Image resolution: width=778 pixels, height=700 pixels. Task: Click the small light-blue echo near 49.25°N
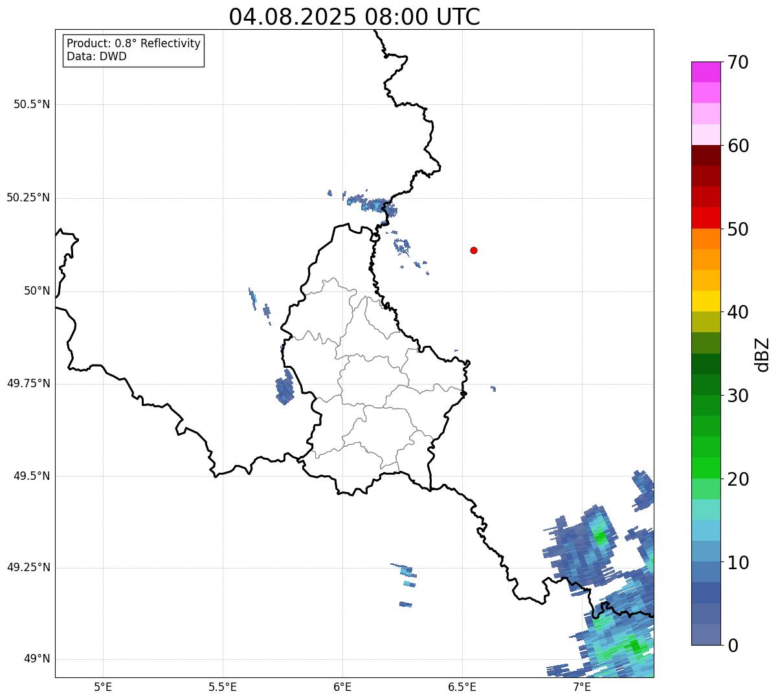pyautogui.click(x=406, y=571)
